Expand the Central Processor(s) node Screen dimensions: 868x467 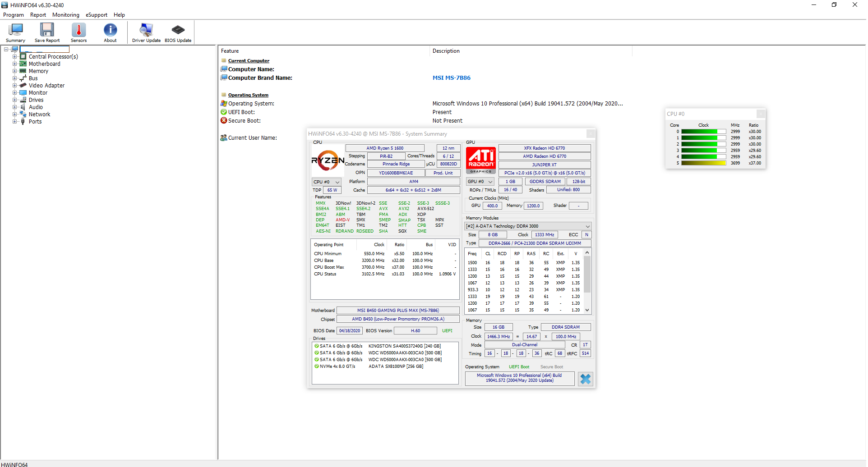click(15, 57)
